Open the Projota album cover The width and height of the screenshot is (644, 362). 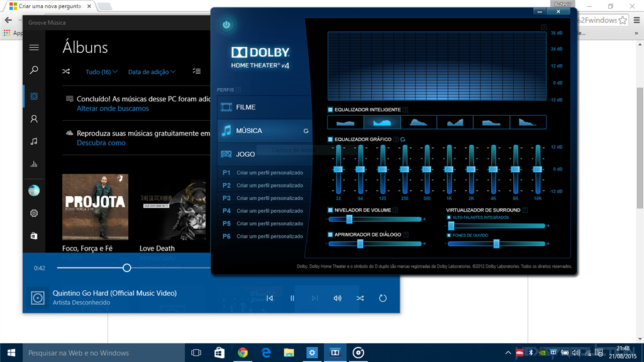pos(96,207)
